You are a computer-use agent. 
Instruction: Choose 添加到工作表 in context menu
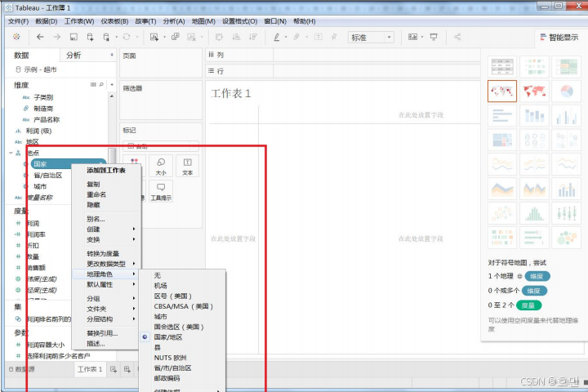pos(106,171)
